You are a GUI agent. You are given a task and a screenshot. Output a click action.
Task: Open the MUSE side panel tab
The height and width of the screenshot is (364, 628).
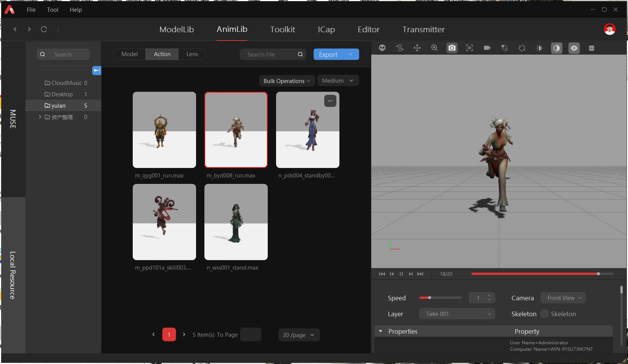click(13, 119)
